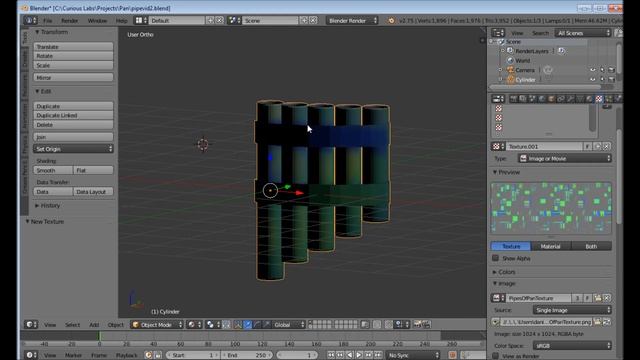Open the Timeline editor type icon
Image resolution: width=640 pixels, height=360 pixels.
click(x=31, y=355)
